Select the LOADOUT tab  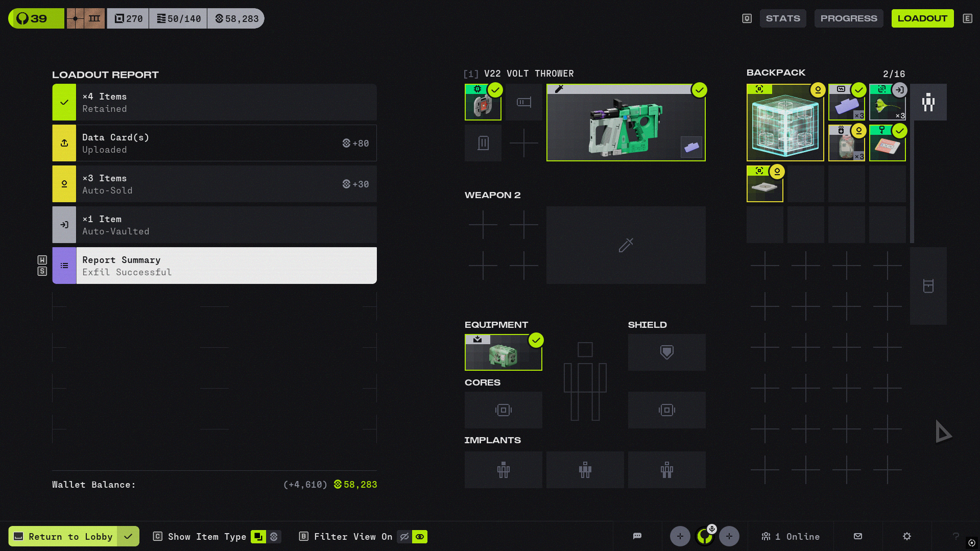click(922, 18)
